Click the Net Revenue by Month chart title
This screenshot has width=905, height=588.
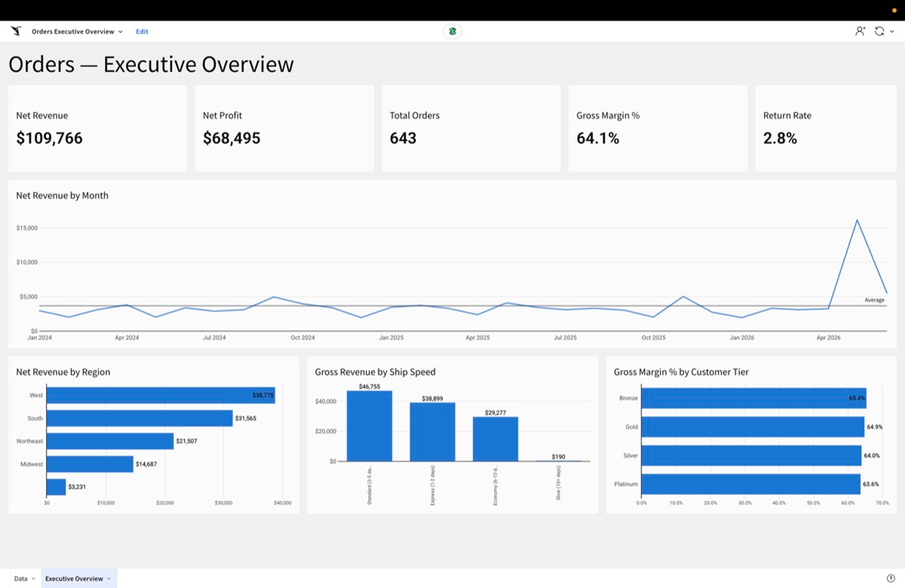click(62, 195)
